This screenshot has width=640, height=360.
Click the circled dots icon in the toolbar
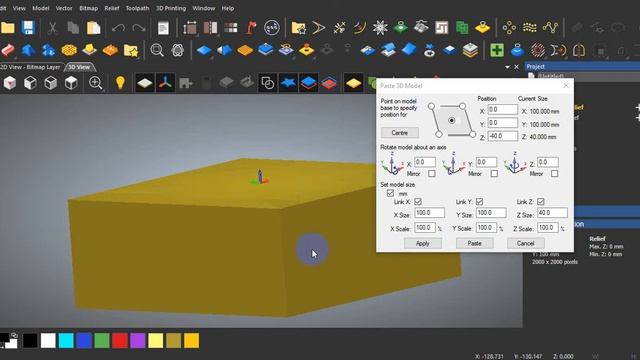coord(272,28)
